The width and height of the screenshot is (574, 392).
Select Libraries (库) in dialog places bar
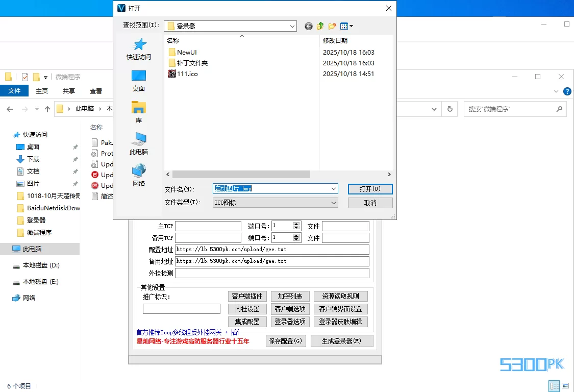[x=139, y=112]
